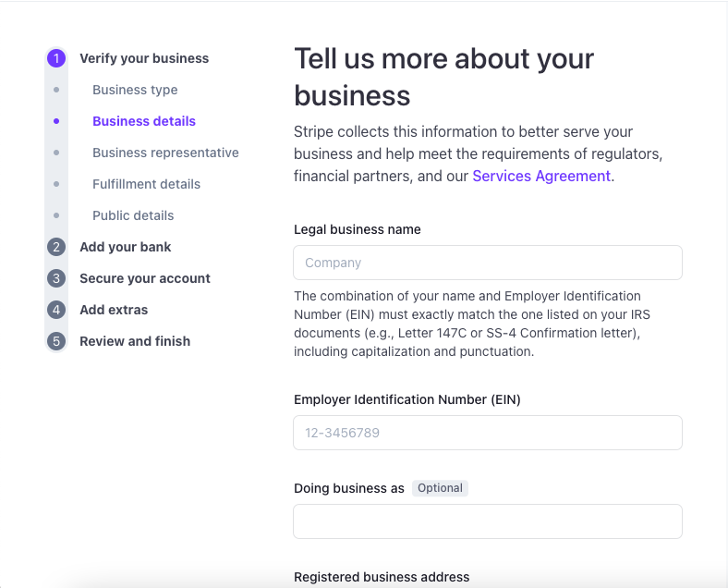Open the Services Agreement link

[541, 176]
